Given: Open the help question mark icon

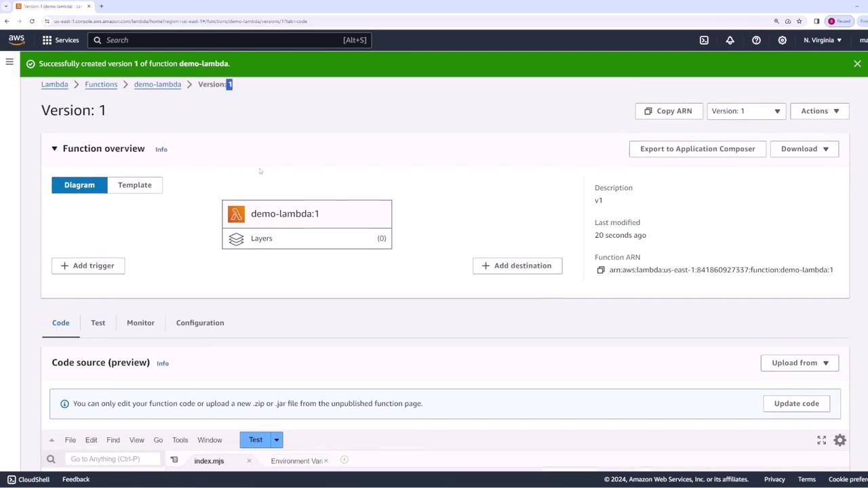Looking at the screenshot, I should (x=756, y=40).
